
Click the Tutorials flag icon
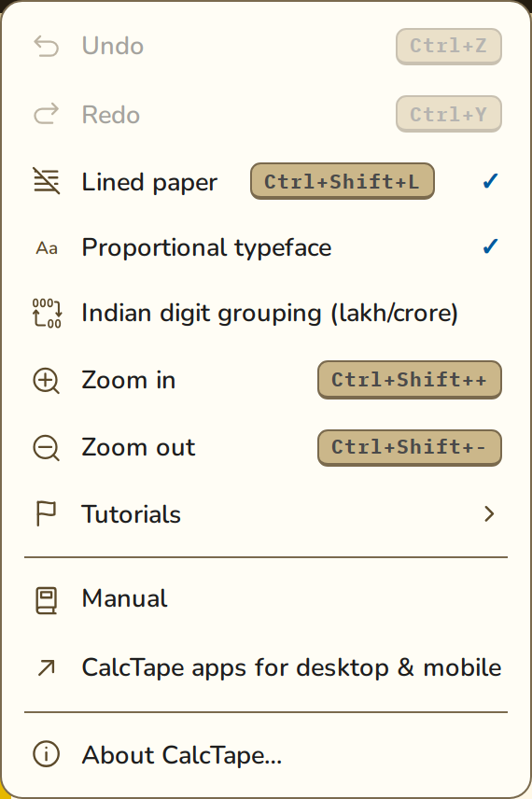tap(46, 513)
